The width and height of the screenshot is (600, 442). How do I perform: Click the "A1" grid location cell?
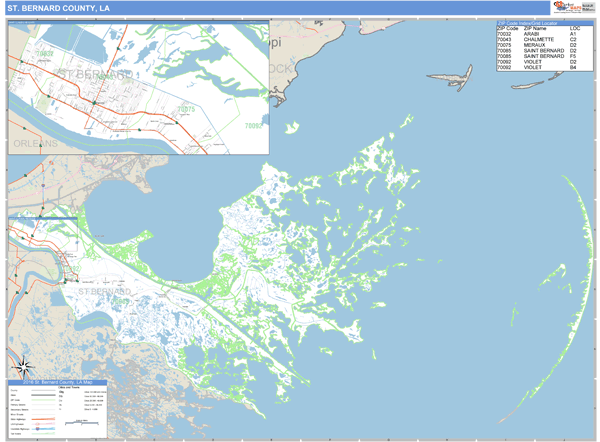(x=573, y=34)
